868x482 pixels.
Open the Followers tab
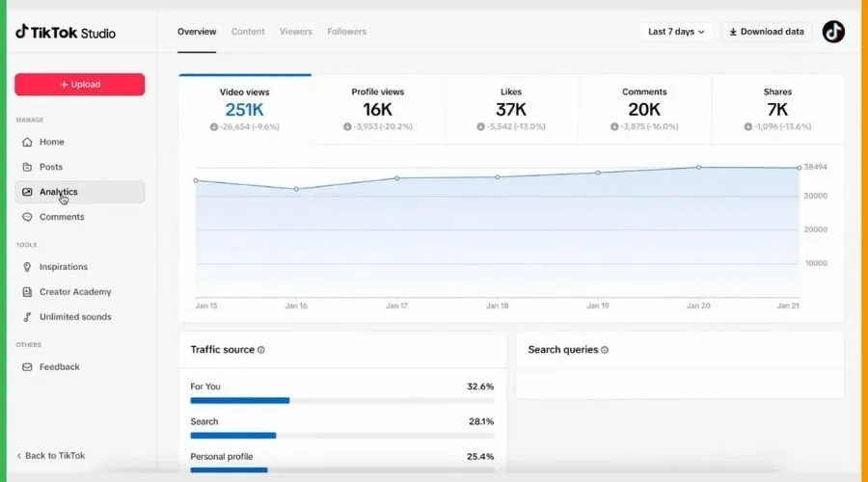pyautogui.click(x=346, y=32)
